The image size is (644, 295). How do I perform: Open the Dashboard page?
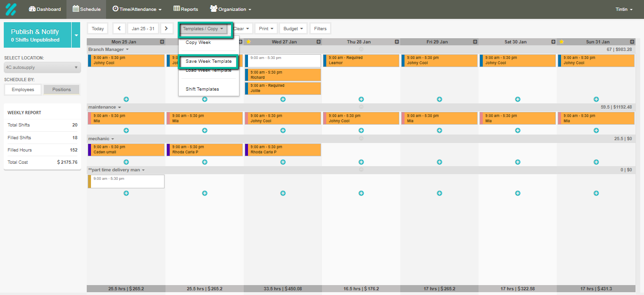point(45,9)
